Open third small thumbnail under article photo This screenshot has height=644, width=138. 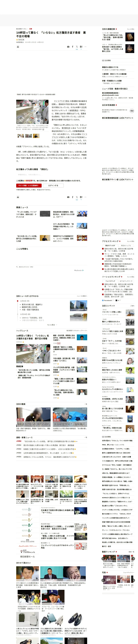tap(36, 136)
